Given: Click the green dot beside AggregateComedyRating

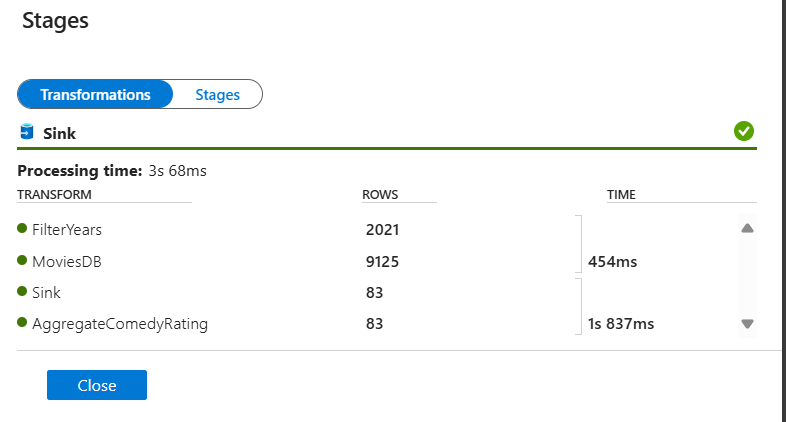Looking at the screenshot, I should (x=23, y=323).
